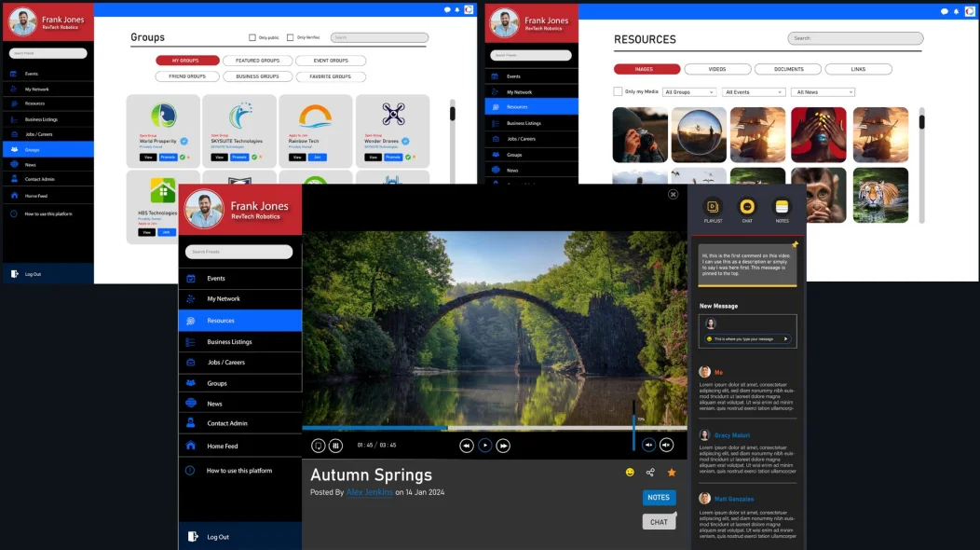Enable the Only public checkbox in Groups
980x550 pixels.
tap(252, 37)
